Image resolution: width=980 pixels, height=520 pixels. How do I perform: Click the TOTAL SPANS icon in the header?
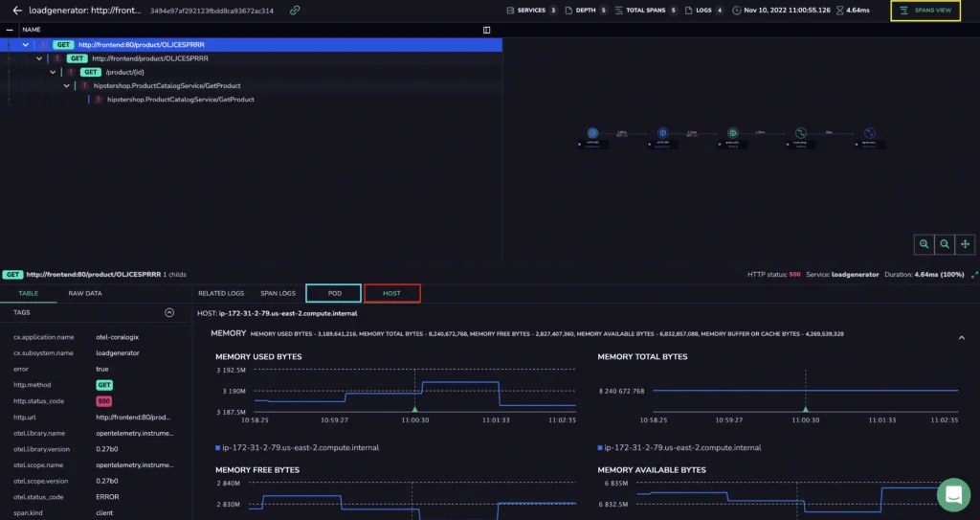click(x=619, y=11)
